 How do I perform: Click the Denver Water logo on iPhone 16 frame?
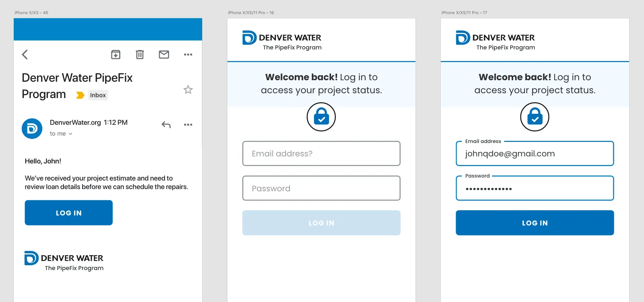(282, 40)
